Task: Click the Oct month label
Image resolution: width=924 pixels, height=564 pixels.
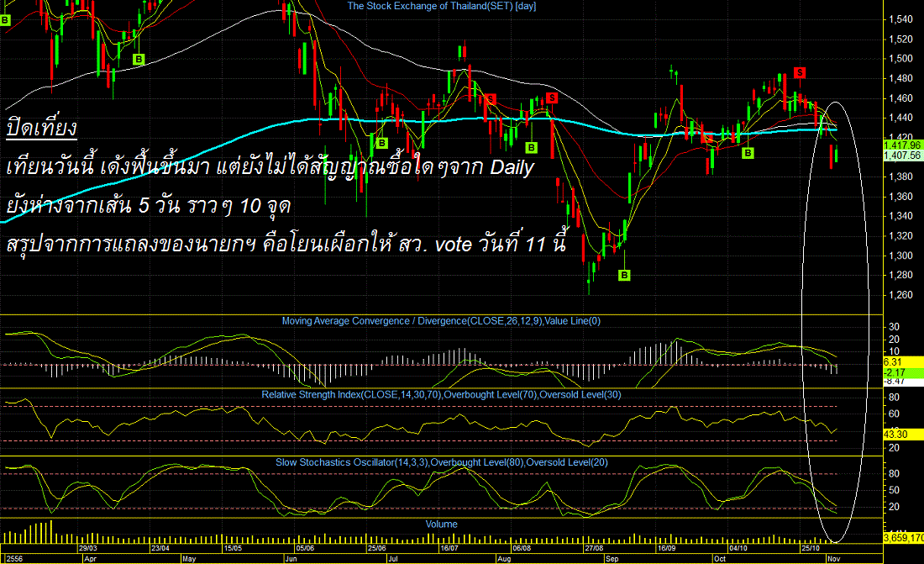Action: tap(720, 559)
